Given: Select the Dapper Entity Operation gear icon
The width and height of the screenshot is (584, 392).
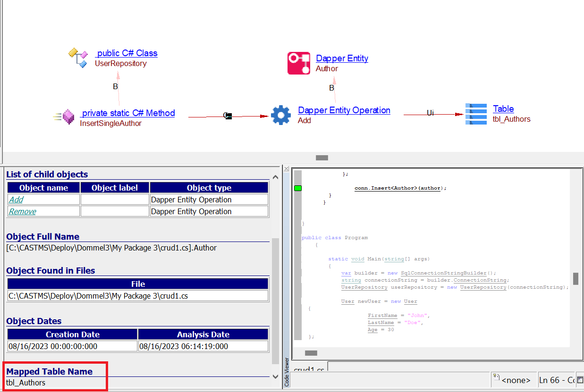Looking at the screenshot, I should [281, 115].
